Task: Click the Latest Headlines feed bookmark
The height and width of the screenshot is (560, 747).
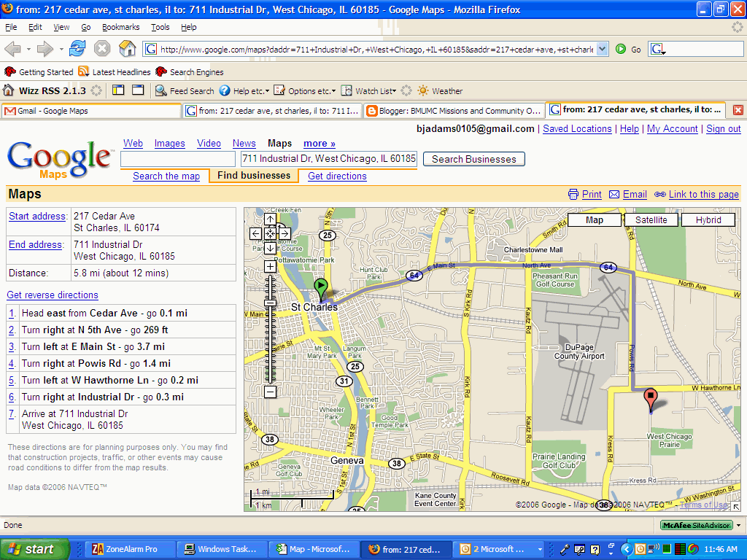Action: tap(115, 72)
